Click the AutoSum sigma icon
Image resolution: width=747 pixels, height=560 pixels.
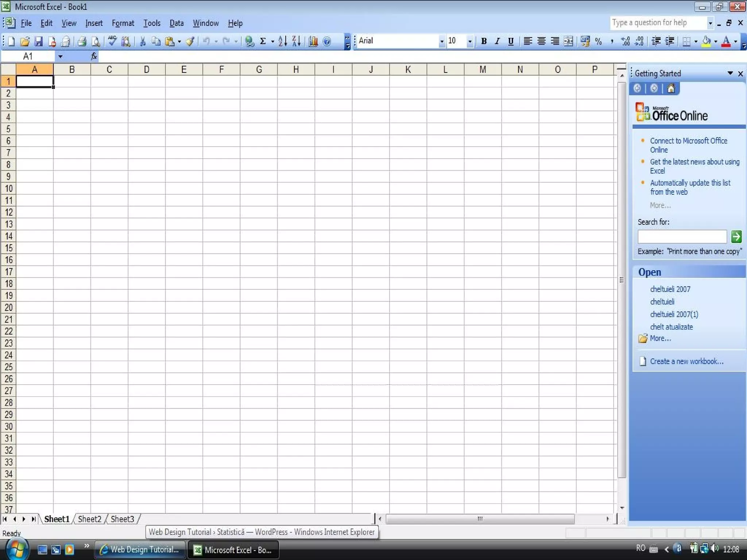tap(263, 41)
